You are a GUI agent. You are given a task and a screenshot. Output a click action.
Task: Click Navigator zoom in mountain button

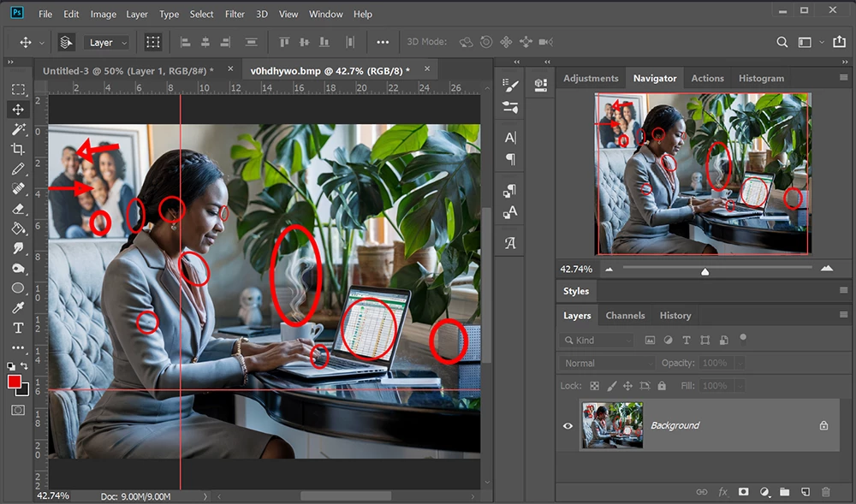[x=827, y=269]
